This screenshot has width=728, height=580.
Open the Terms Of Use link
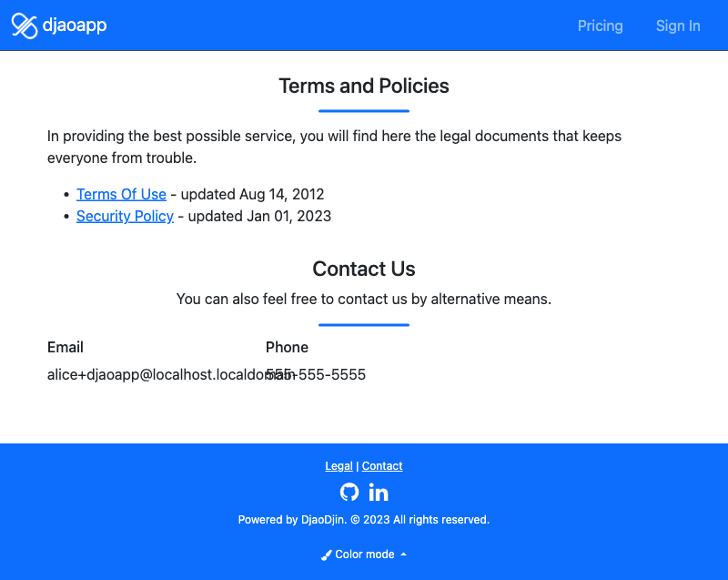(121, 194)
